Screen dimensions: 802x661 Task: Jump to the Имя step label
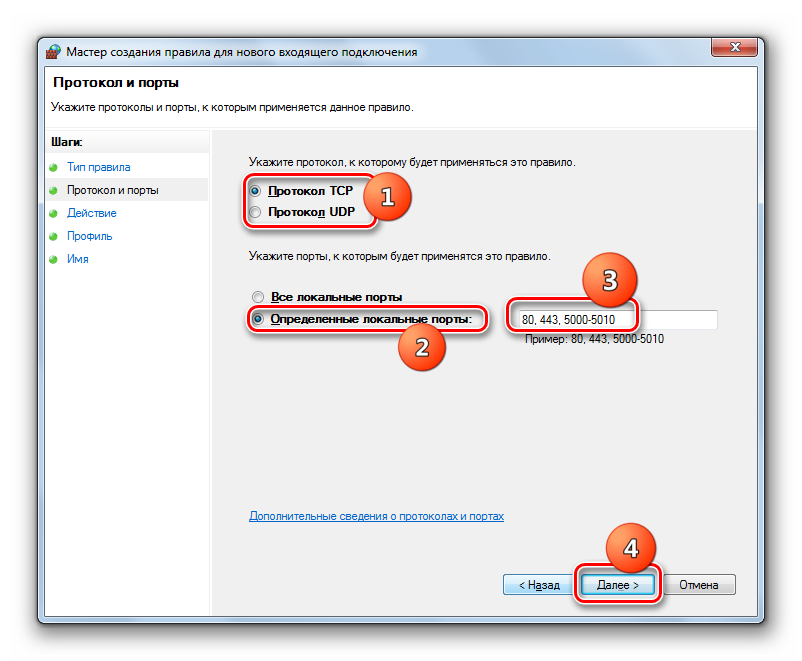[x=77, y=259]
